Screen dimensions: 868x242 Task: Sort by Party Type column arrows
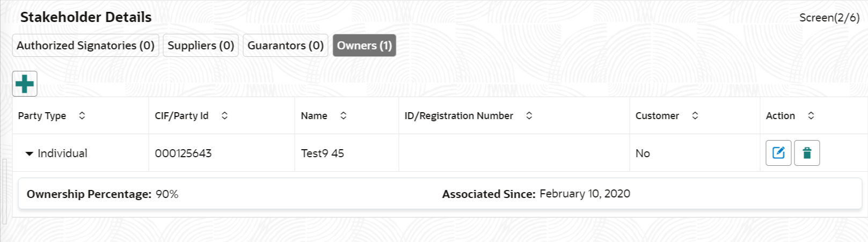pos(82,115)
